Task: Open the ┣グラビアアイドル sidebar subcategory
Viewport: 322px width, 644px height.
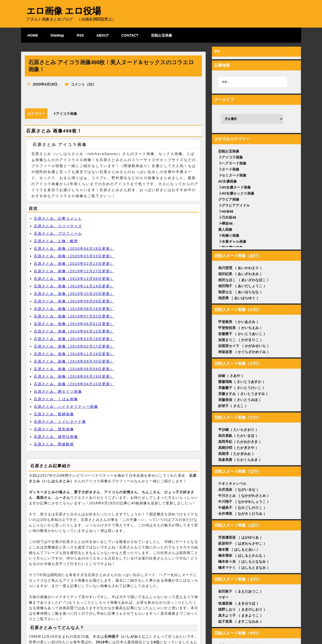Action: (234, 205)
